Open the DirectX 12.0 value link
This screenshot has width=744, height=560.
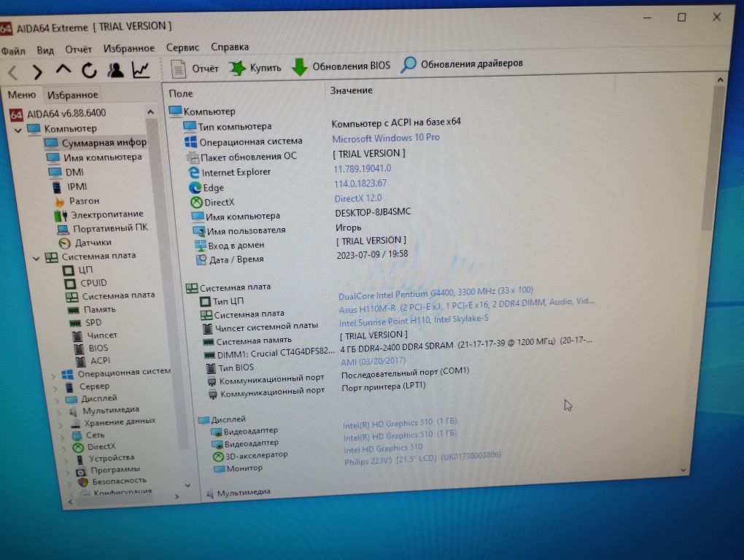click(x=357, y=198)
